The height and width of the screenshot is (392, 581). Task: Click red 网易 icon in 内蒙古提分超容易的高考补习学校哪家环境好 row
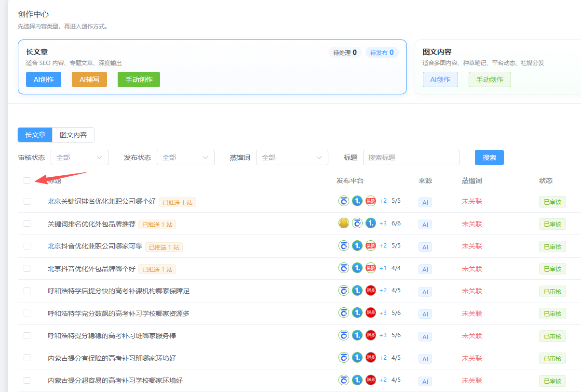(x=371, y=380)
